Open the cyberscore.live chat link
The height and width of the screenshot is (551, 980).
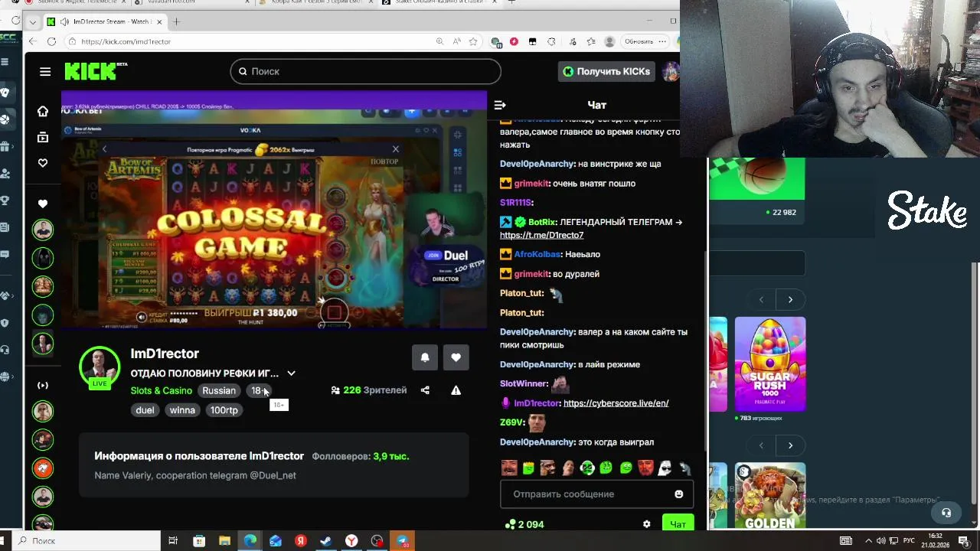pyautogui.click(x=616, y=403)
